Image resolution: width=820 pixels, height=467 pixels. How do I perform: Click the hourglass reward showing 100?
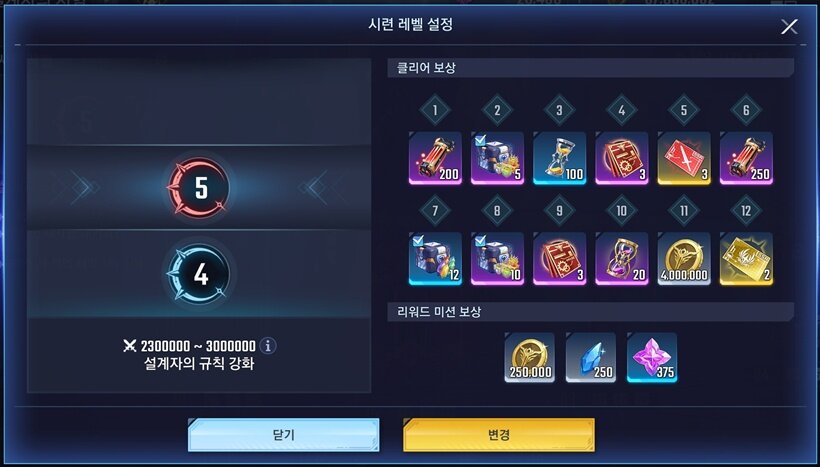[x=559, y=158]
